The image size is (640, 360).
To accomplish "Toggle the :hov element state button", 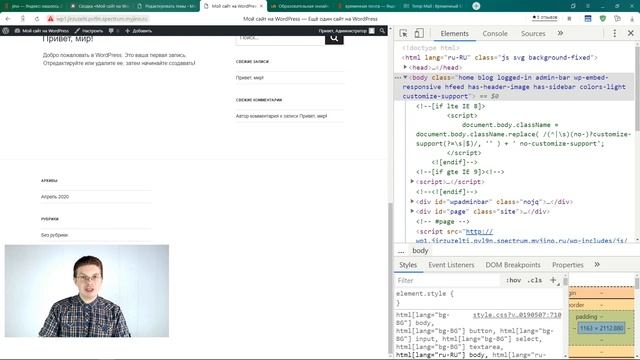I will [x=513, y=280].
